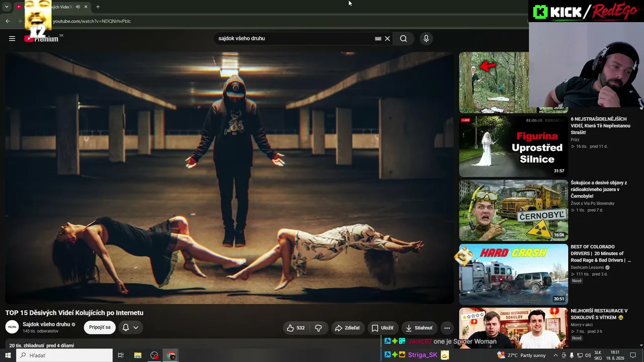Screen dimensions: 644x362
Task: Open 6 NEJSTRAŠIDELNĚJŠÍCH VIDEÍ title
Action: [x=601, y=126]
